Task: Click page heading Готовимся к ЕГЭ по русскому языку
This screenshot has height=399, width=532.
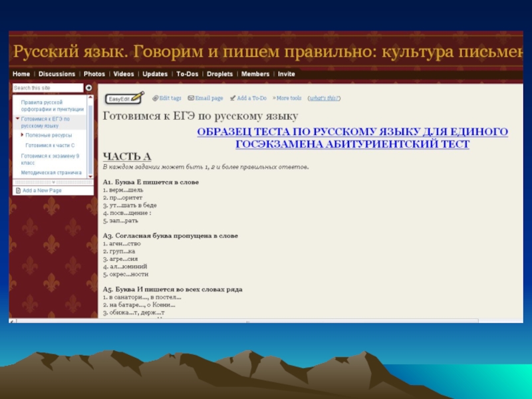Action: 201,116
